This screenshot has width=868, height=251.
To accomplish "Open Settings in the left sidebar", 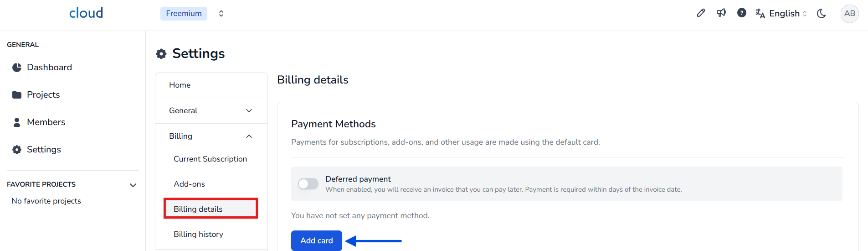I will (x=44, y=150).
